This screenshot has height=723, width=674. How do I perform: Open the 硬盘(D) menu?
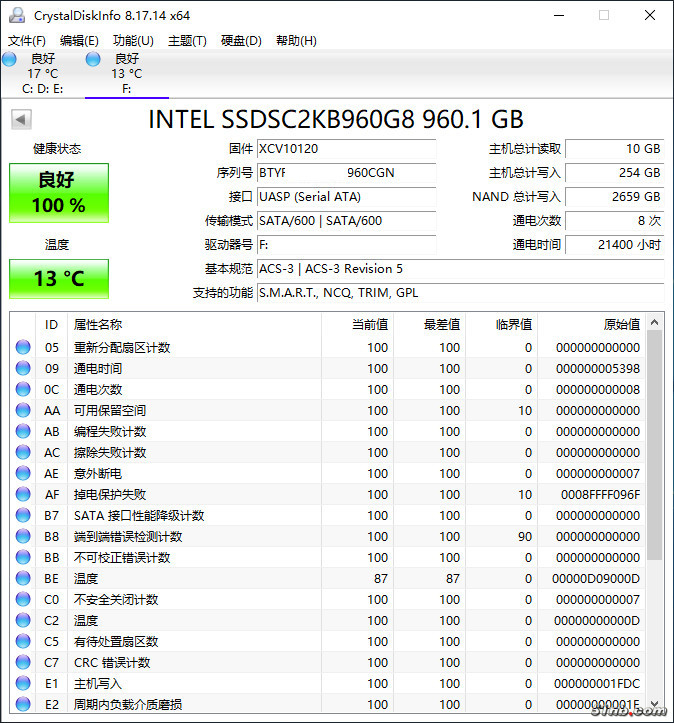(x=241, y=41)
